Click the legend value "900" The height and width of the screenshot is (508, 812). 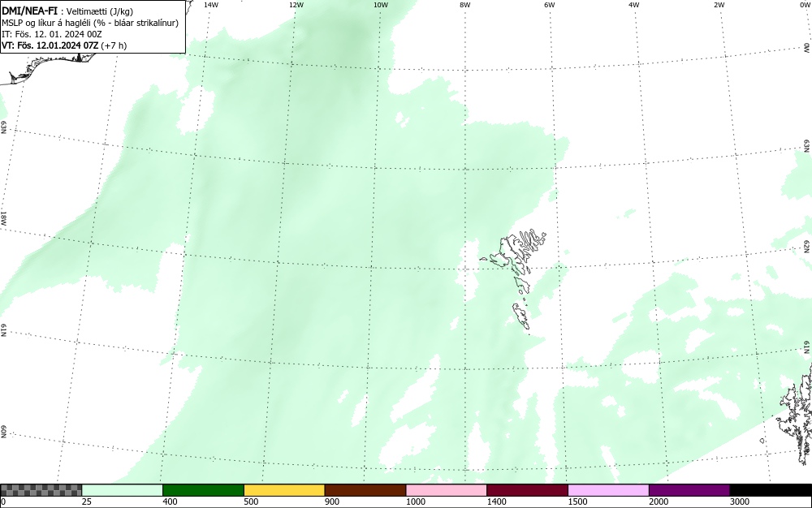332,502
